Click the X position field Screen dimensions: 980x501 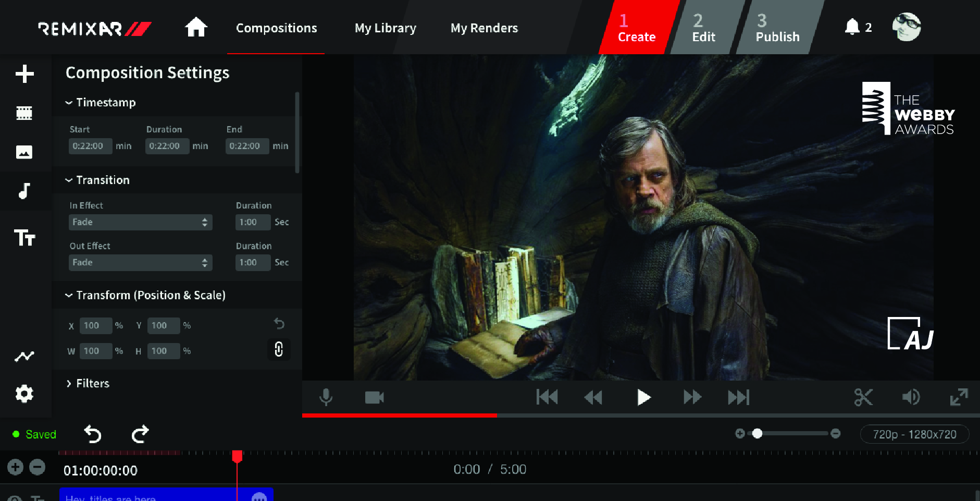tap(96, 326)
